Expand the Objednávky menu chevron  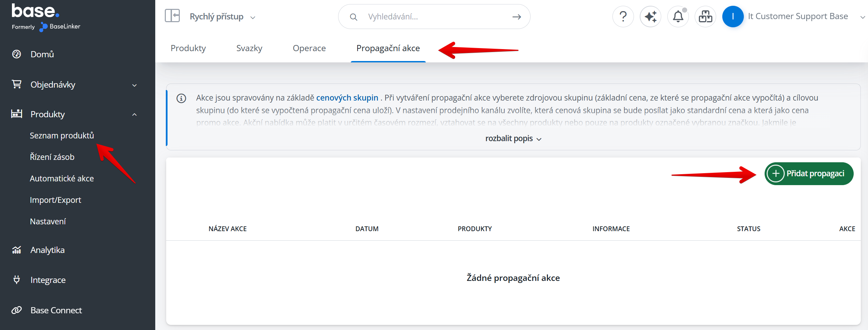pos(134,85)
